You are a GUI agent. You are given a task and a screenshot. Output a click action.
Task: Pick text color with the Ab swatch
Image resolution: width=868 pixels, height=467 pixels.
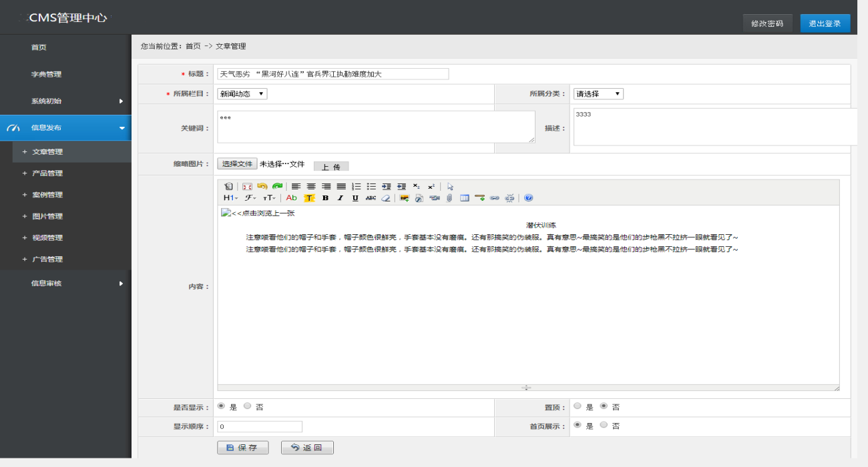coord(292,198)
